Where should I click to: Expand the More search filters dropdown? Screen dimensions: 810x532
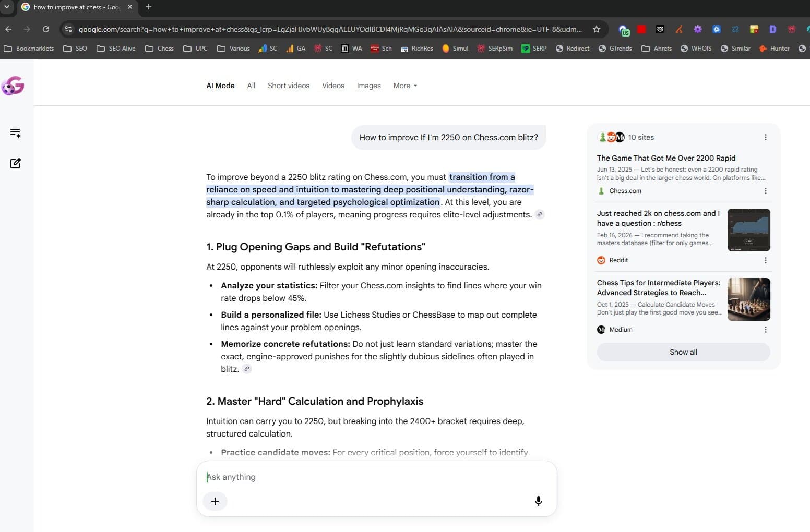point(405,86)
